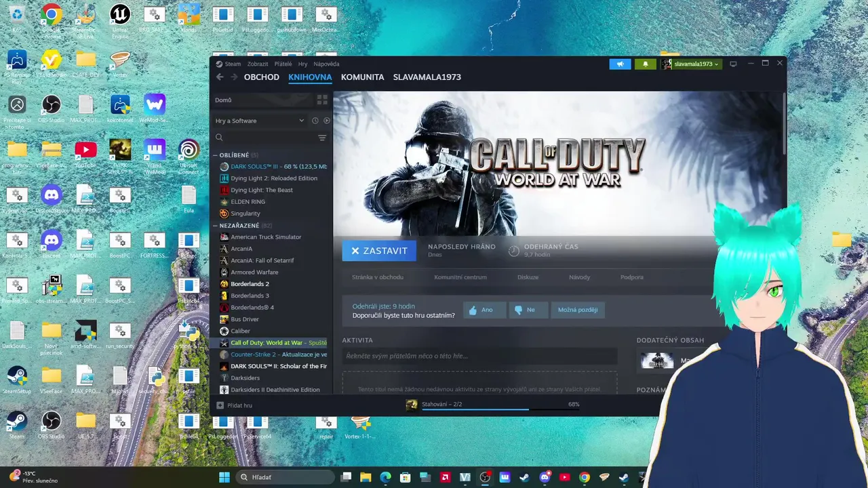
Task: Open the Steam announcements megaphone button
Action: (x=620, y=64)
